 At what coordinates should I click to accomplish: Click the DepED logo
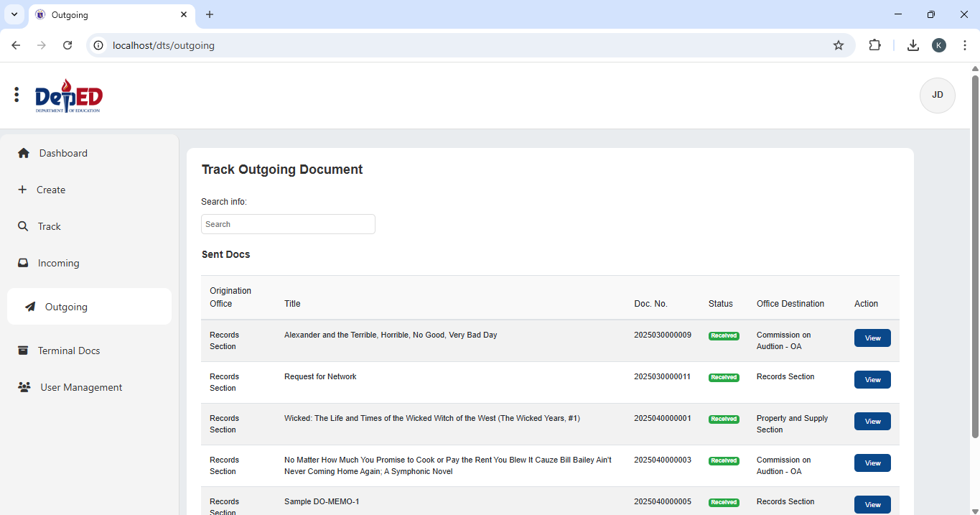click(69, 96)
